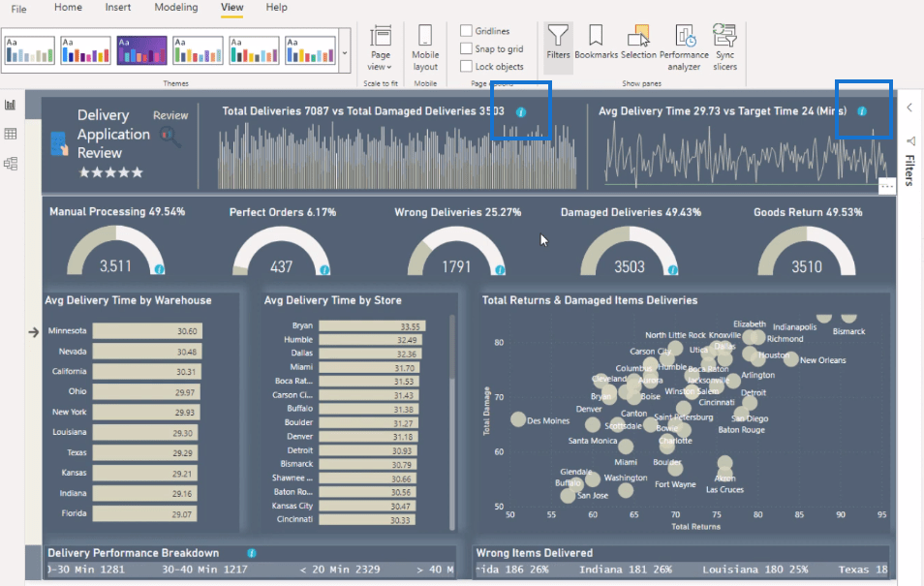Click info icon on Damaged Deliveries gauge
Viewport: 924px width, 586px height.
[672, 269]
